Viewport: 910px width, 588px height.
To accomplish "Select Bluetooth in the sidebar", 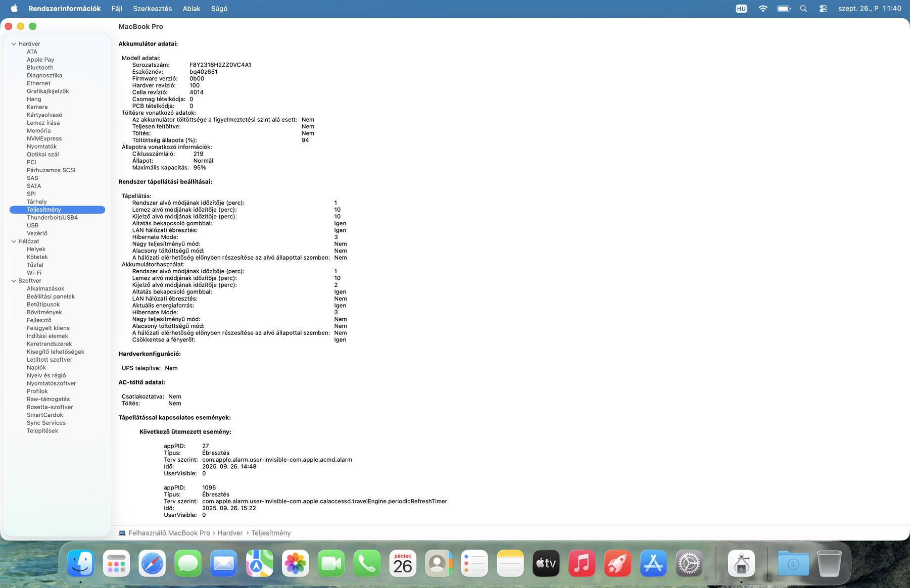I will (x=40, y=68).
